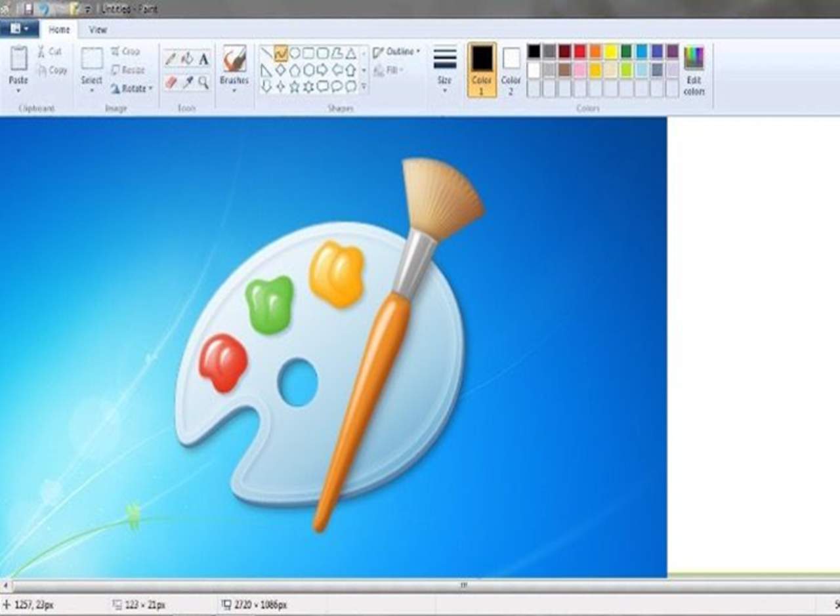Open the Paint file menu button
This screenshot has width=840, height=616.
coord(19,29)
